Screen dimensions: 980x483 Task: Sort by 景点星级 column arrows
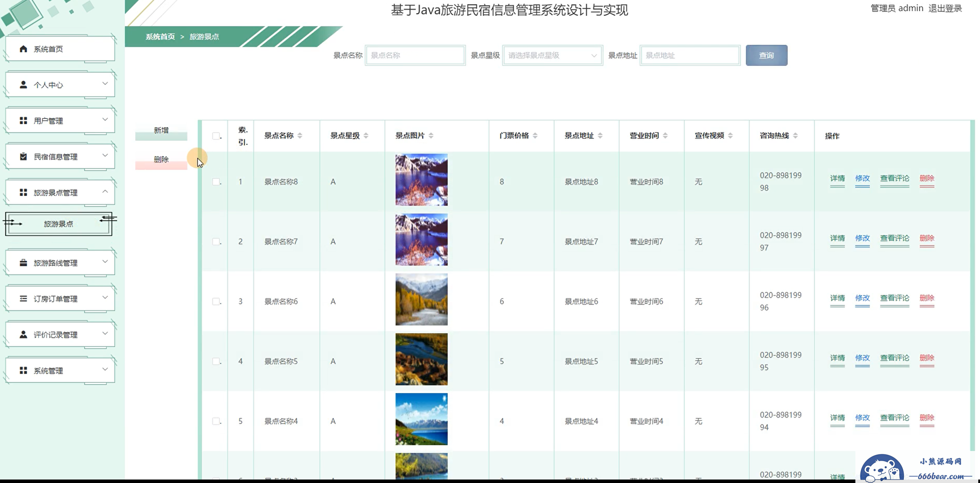tap(366, 136)
